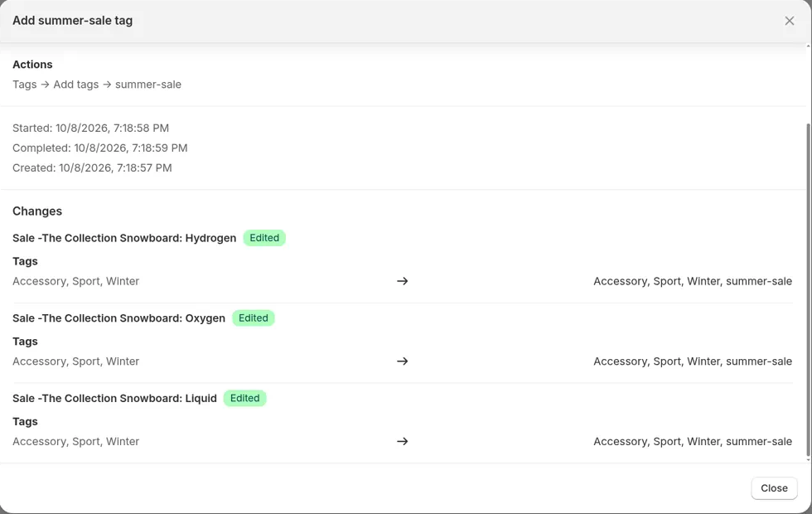Click Liquid's new tags ending with summer-sale
The height and width of the screenshot is (514, 812).
[x=693, y=441]
